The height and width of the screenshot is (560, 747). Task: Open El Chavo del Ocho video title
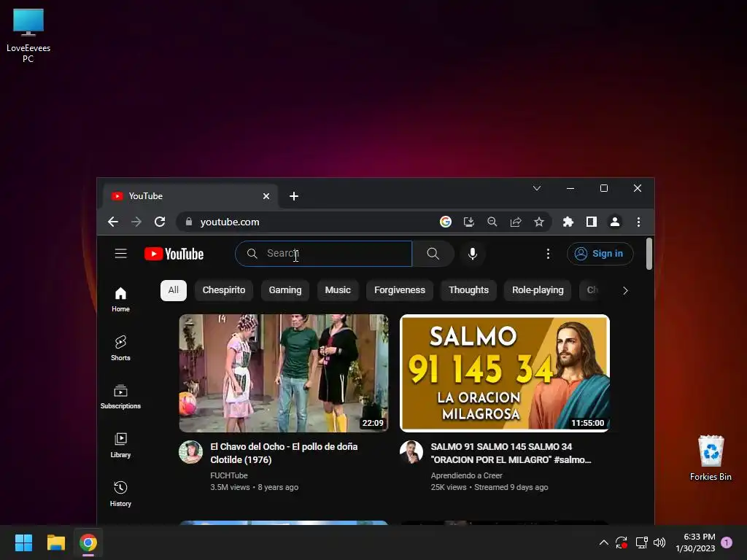pos(284,454)
